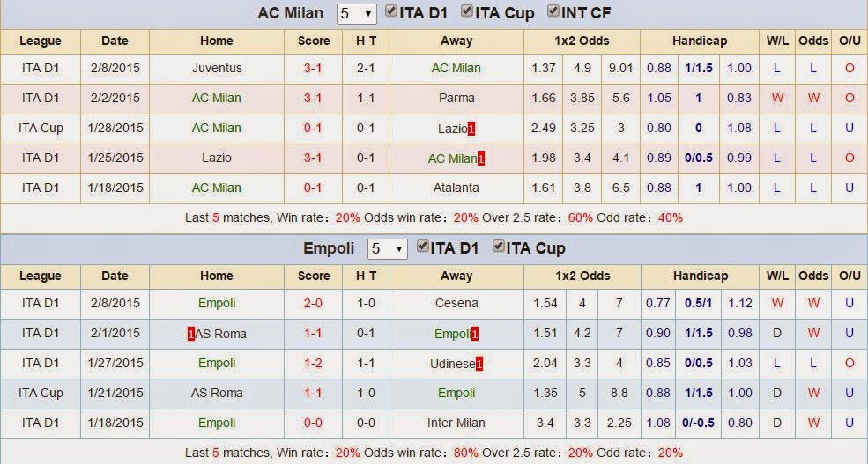Screen dimensions: 868x464
Task: Toggle ITA Cup checkbox for AC Milan
Action: pyautogui.click(x=467, y=11)
